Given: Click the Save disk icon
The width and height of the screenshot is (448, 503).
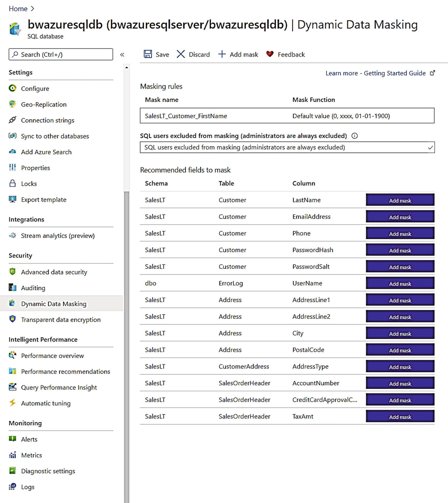Looking at the screenshot, I should pyautogui.click(x=148, y=54).
